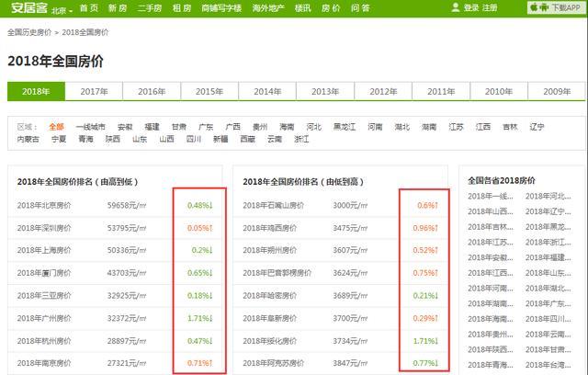
Task: Switch to the 2010年 tab
Action: [x=499, y=92]
